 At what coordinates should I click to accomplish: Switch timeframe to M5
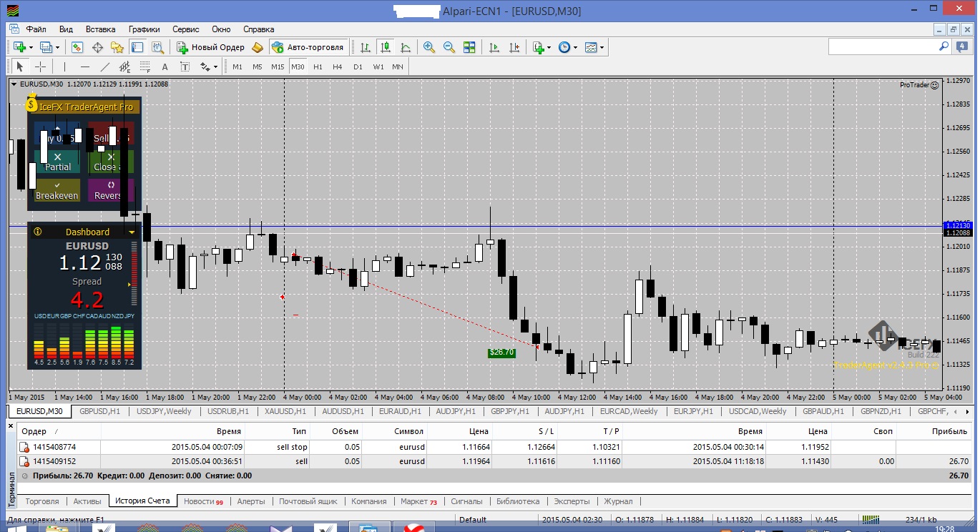[258, 66]
